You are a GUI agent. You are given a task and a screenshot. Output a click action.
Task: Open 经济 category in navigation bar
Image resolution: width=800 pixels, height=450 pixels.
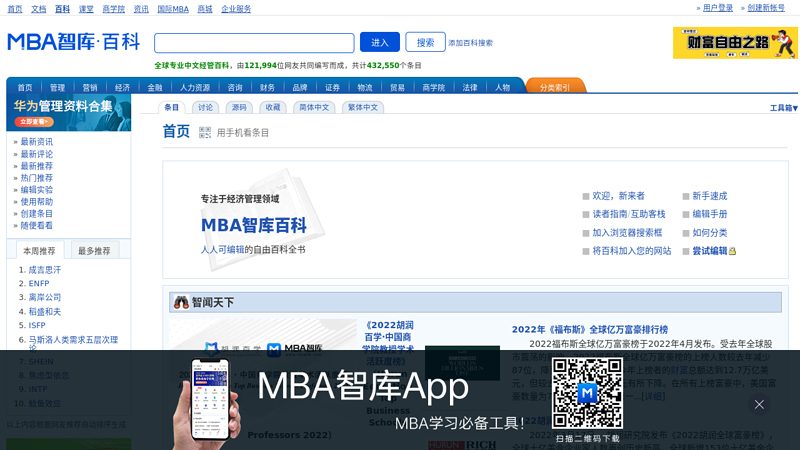pos(122,88)
